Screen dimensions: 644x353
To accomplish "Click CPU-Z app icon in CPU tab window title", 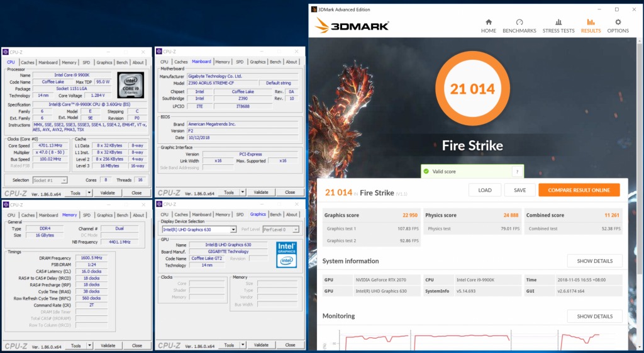I will point(6,52).
